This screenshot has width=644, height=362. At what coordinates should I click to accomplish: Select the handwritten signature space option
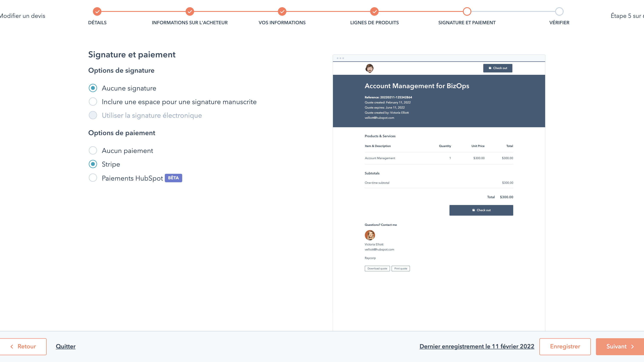(x=93, y=102)
